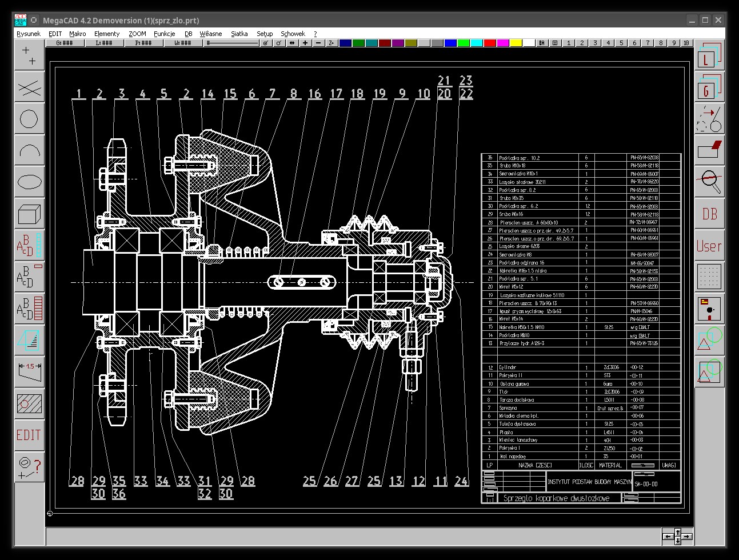Select the arc drawing tool

(x=29, y=151)
